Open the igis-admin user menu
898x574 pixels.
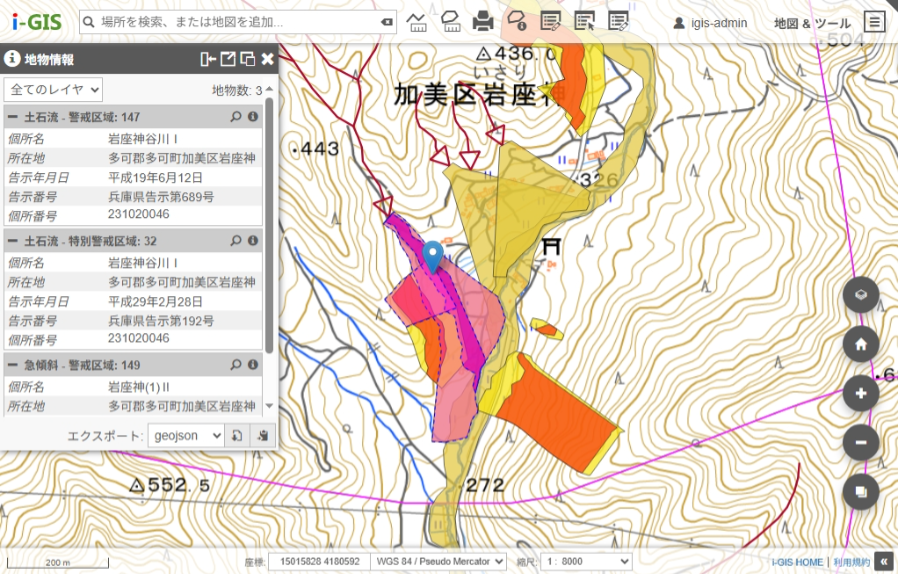[710, 23]
